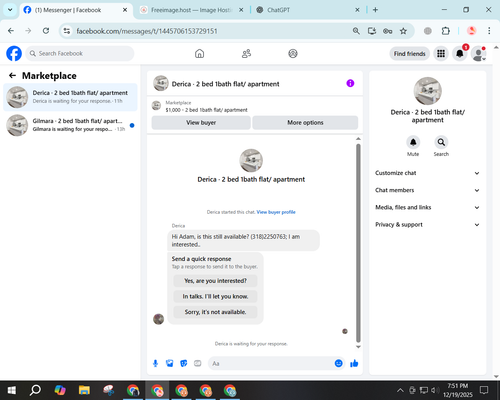The width and height of the screenshot is (500, 400).
Task: Send a thumbs up like
Action: tap(354, 363)
